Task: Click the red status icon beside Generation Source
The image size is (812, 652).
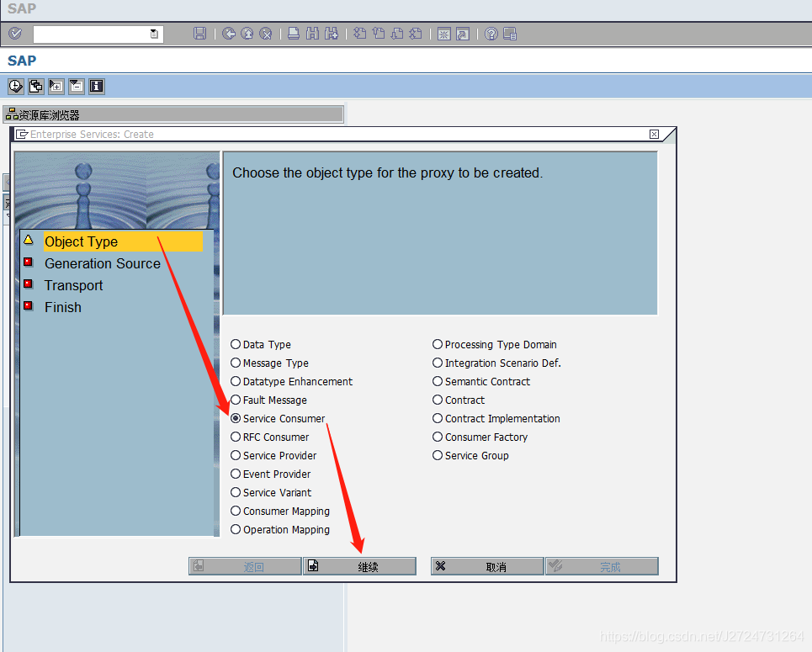Action: coord(29,262)
